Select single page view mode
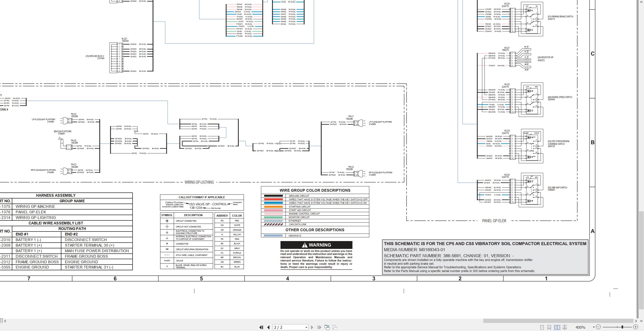The width and height of the screenshot is (644, 331). click(542, 327)
